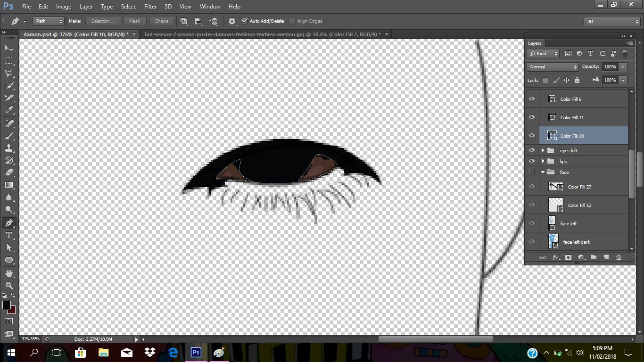Image resolution: width=644 pixels, height=362 pixels.
Task: Hide the Color Fill 10 layer
Action: coord(532,136)
